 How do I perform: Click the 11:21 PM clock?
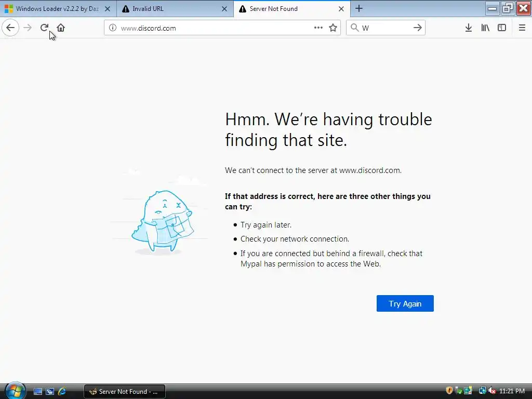(512, 391)
